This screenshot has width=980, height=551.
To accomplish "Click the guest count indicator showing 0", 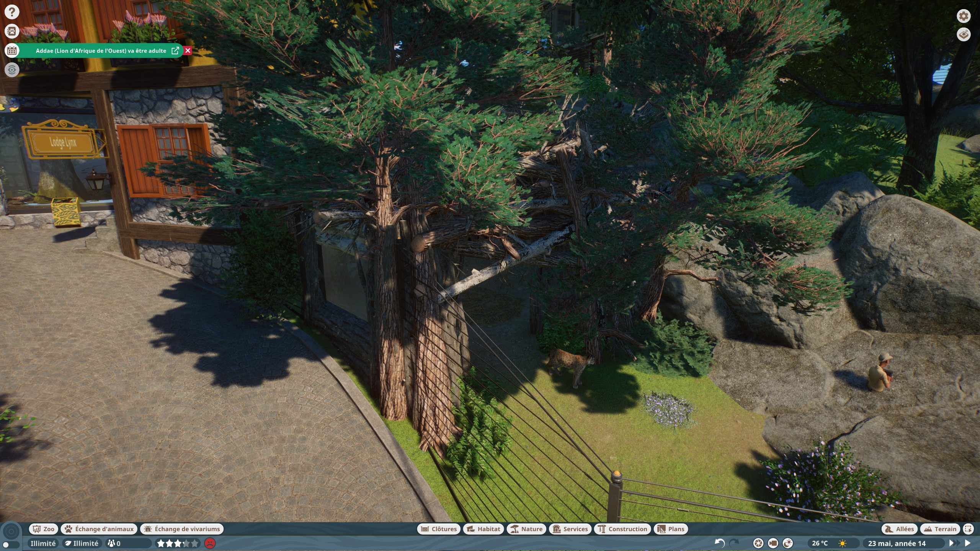I will [x=129, y=543].
